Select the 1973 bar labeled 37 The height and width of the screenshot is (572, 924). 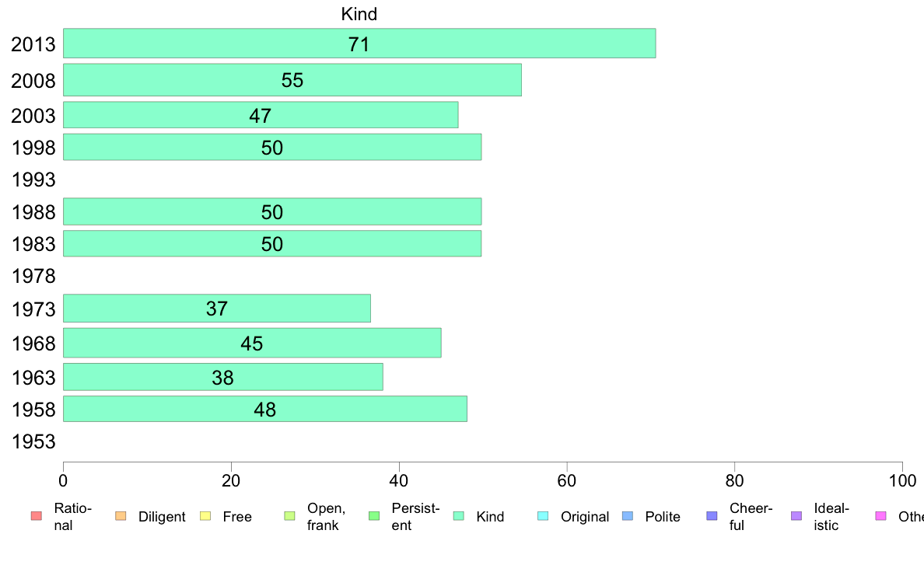(217, 308)
